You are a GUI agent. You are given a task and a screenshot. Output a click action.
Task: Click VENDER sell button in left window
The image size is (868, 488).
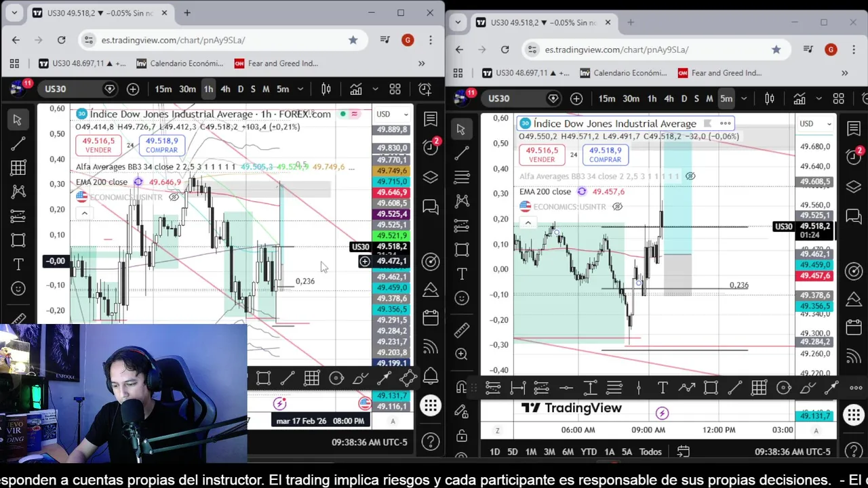(97, 145)
